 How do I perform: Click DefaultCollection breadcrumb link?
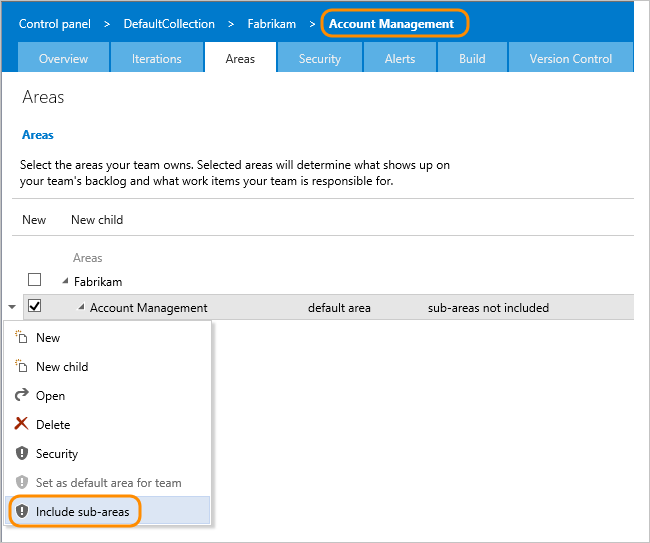tap(169, 24)
